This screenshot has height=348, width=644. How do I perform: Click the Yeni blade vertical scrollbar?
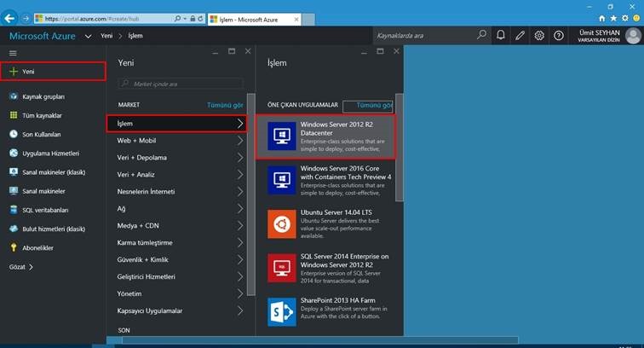pyautogui.click(x=251, y=194)
